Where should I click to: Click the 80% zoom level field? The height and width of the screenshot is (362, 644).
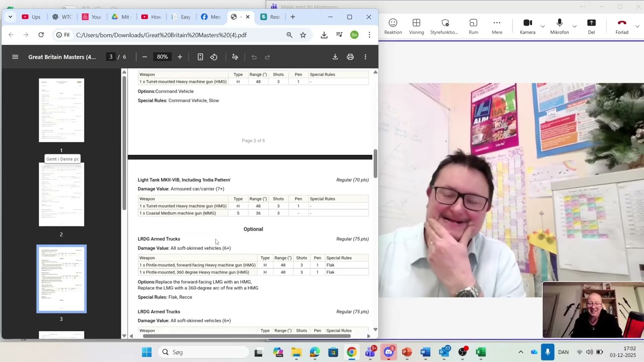point(162,57)
